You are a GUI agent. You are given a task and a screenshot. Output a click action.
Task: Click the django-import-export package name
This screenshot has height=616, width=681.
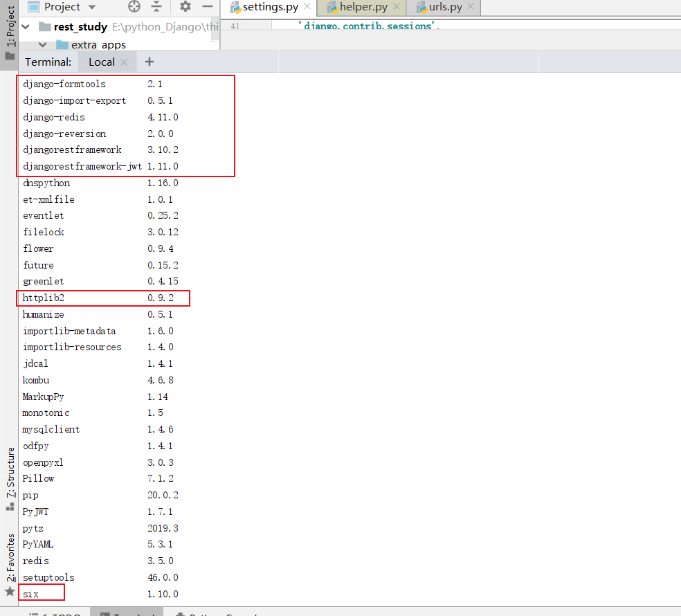74,100
